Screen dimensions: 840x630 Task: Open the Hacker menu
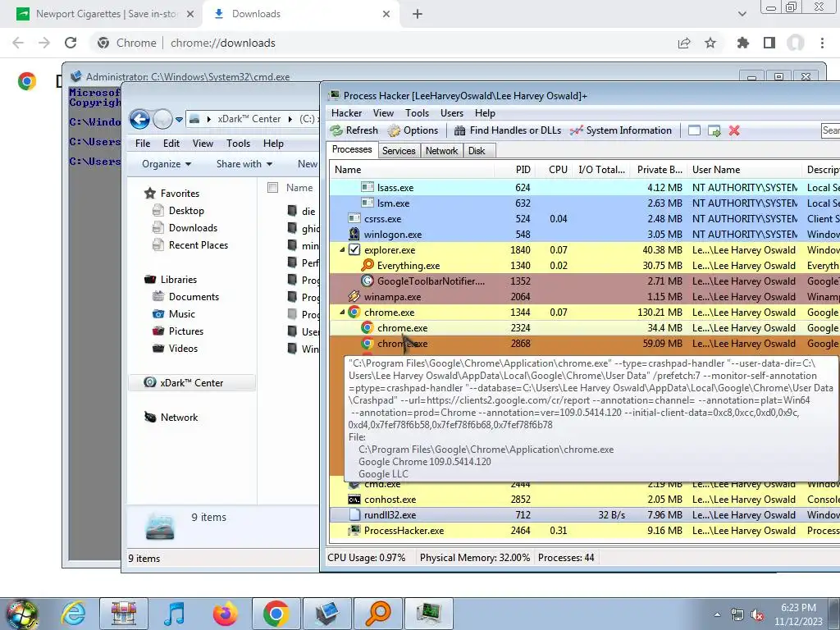347,113
